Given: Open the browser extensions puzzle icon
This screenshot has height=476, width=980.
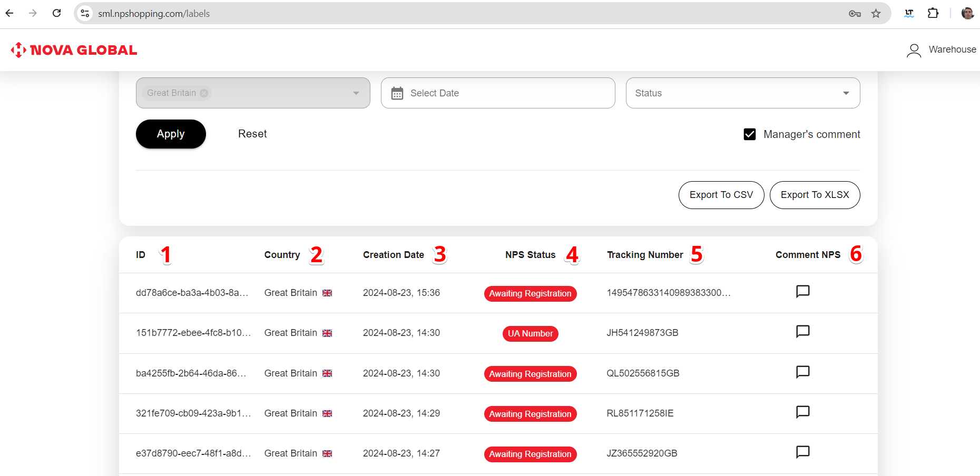Looking at the screenshot, I should point(933,13).
